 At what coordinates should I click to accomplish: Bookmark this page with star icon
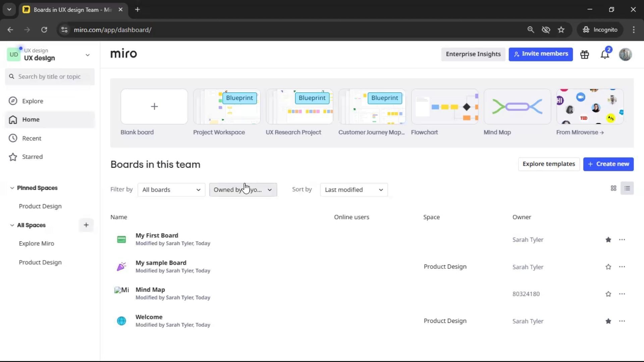pos(561,30)
